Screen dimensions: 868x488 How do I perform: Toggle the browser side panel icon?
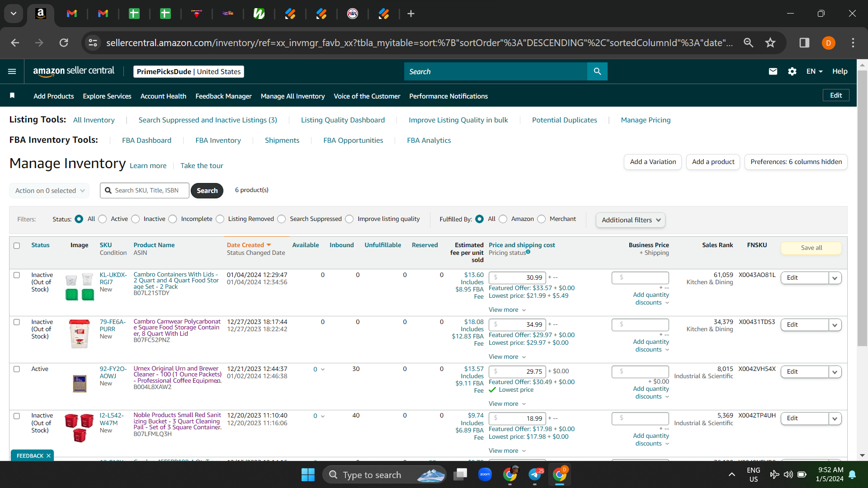(804, 43)
